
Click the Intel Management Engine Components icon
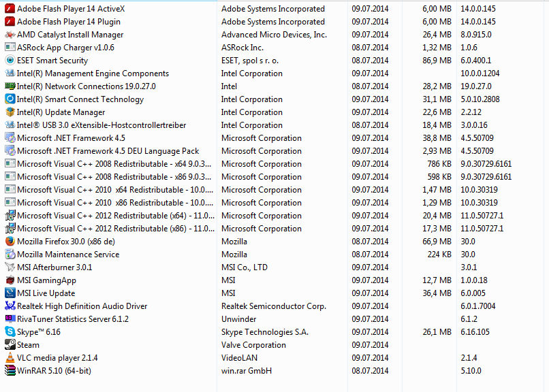pos(10,73)
